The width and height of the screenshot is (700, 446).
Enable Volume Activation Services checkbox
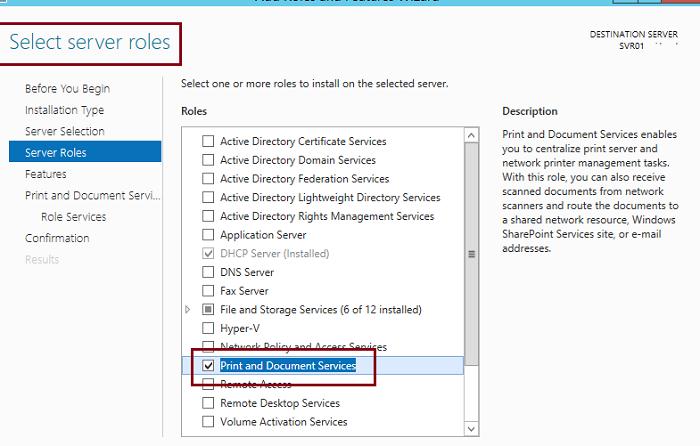click(208, 422)
